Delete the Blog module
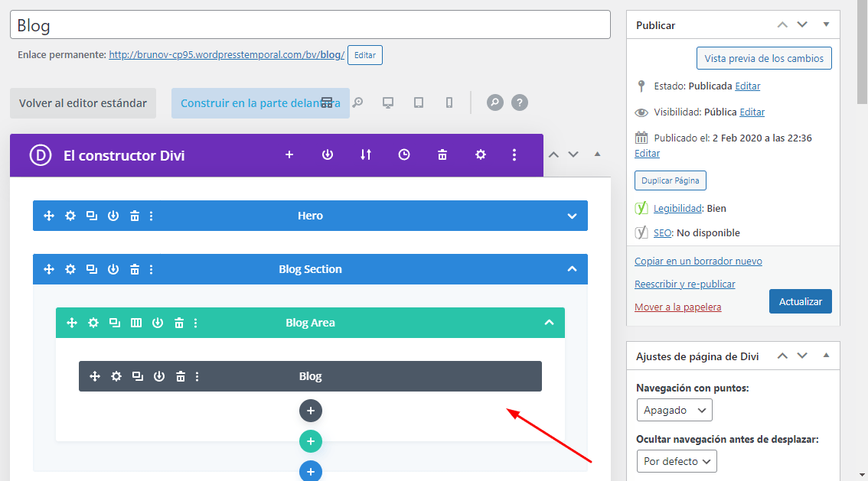Image resolution: width=868 pixels, height=481 pixels. (x=181, y=376)
